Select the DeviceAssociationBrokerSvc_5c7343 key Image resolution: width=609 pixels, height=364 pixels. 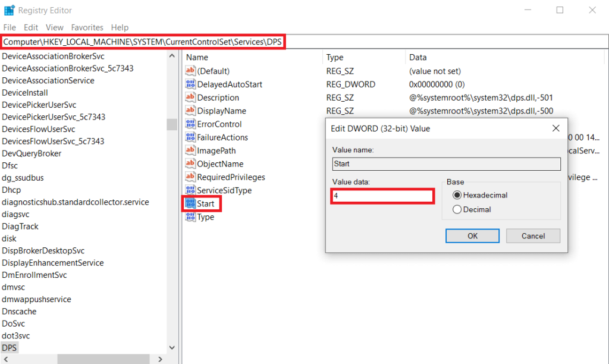68,68
